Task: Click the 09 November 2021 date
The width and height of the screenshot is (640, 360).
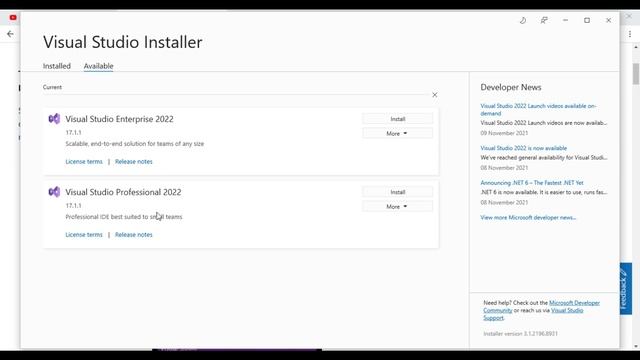Action: (504, 133)
